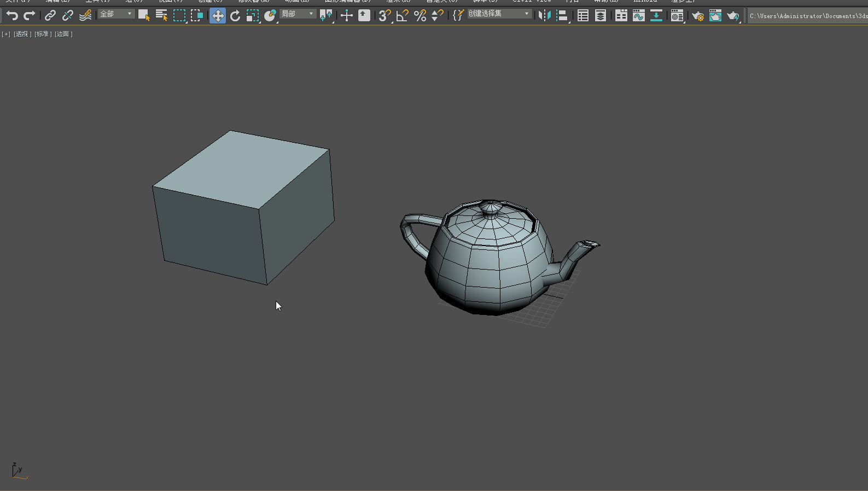This screenshot has height=491, width=868.
Task: Click Render Production teapot icon
Action: [x=733, y=16]
